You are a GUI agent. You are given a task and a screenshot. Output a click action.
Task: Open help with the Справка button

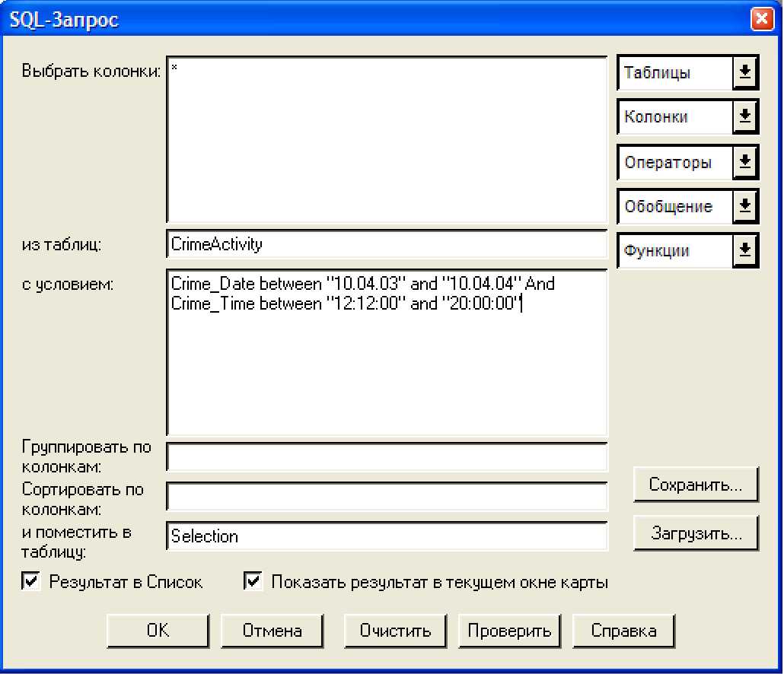coord(623,631)
